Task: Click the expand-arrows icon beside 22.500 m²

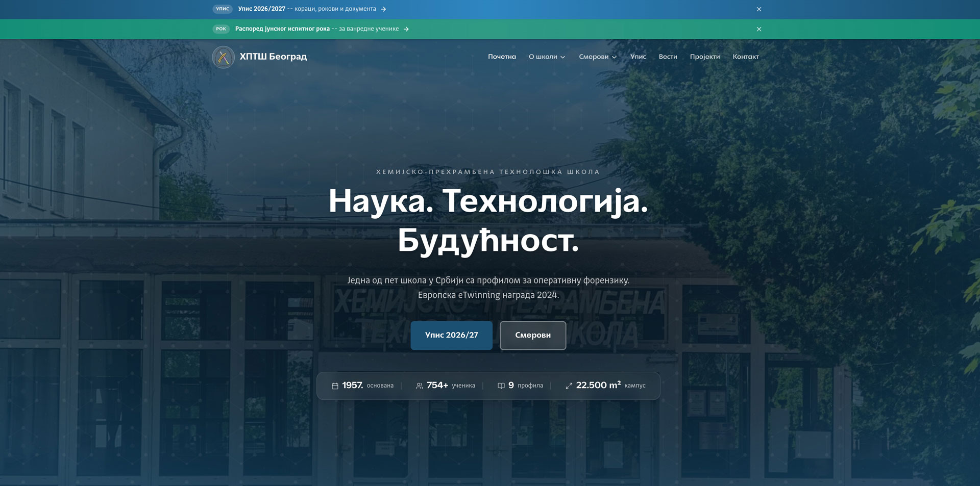Action: [x=569, y=386]
